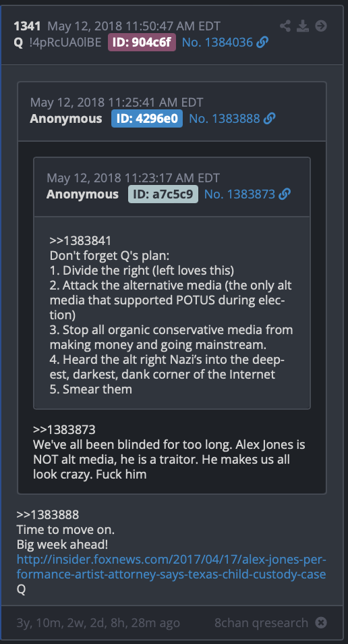Click chain link icon beside No. 1383888
This screenshot has height=644, width=348.
(x=269, y=119)
